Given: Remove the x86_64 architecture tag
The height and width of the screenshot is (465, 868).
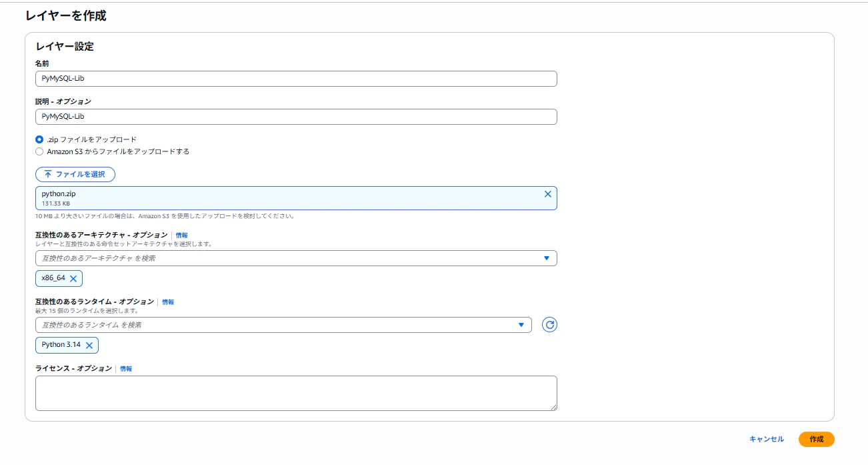Looking at the screenshot, I should click(73, 279).
